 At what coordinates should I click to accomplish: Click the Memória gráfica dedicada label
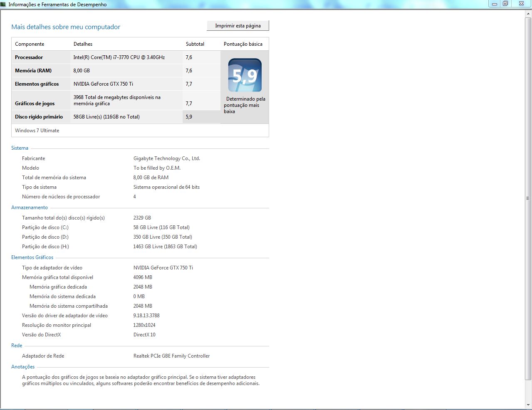(x=58, y=287)
